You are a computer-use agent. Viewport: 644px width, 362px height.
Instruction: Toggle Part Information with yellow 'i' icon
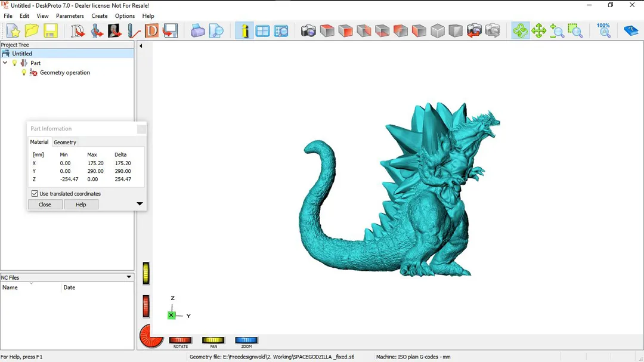pyautogui.click(x=244, y=31)
